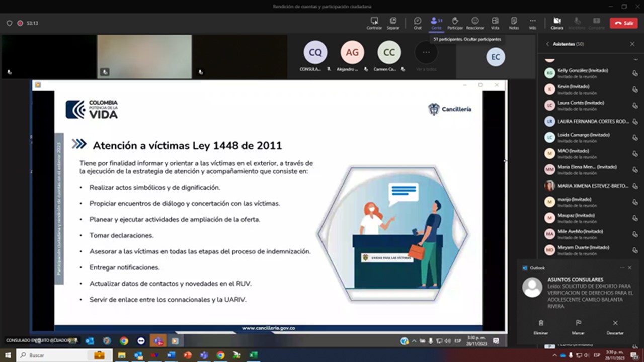Select the EC participant avatar tile
644x362 pixels.
point(496,57)
